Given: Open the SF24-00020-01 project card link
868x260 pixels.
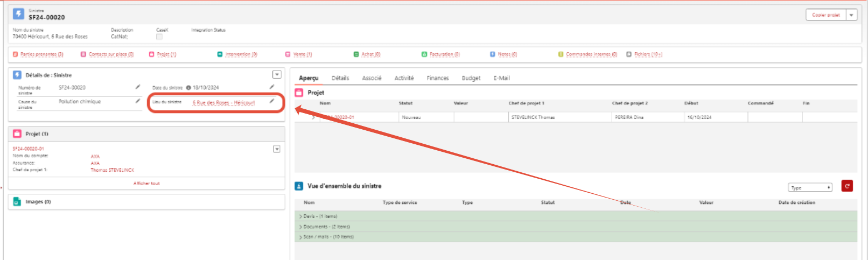Looking at the screenshot, I should 29,149.
